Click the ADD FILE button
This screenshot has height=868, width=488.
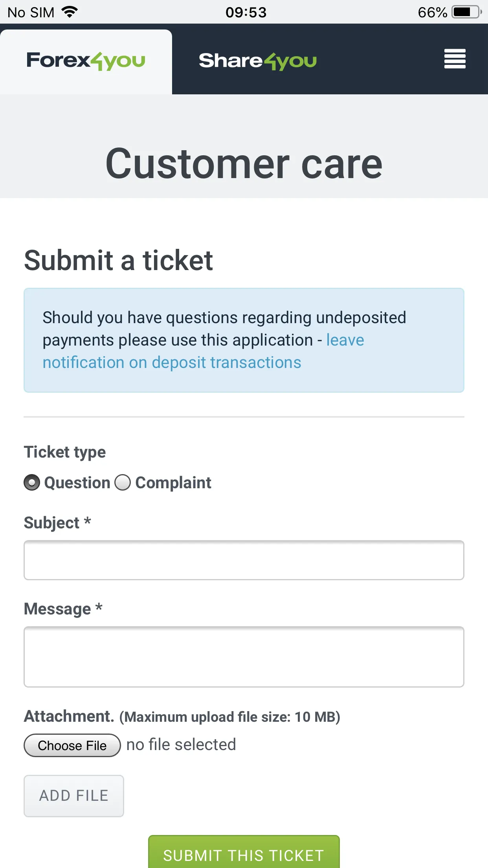coord(74,796)
